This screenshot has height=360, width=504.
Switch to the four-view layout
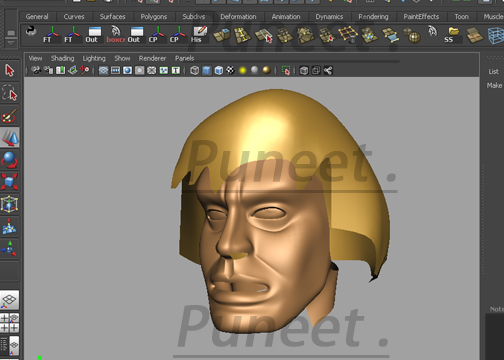10,323
